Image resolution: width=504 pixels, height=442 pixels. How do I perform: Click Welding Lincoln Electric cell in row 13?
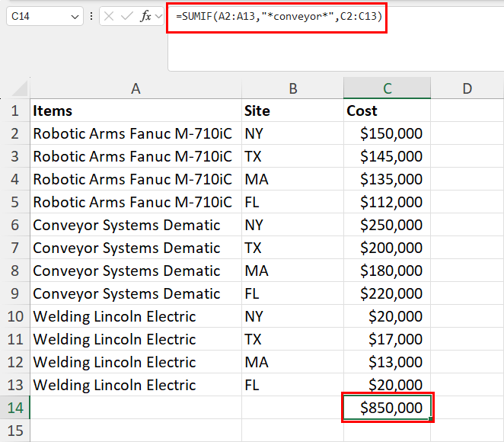click(136, 385)
